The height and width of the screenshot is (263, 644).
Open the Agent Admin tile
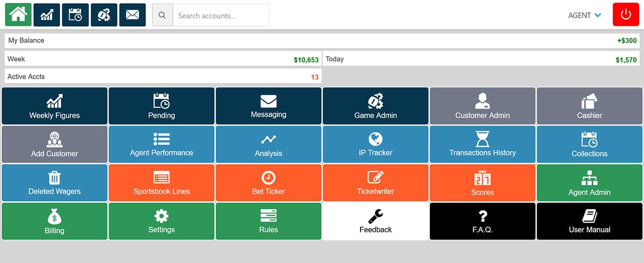coord(590,183)
